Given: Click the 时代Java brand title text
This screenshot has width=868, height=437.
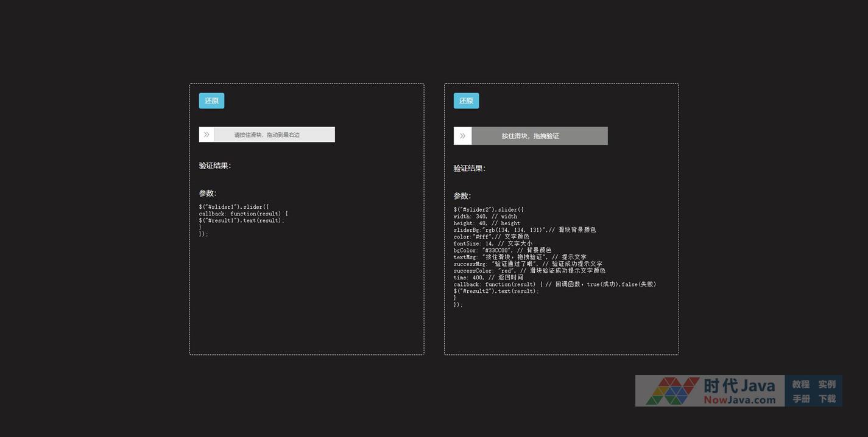Looking at the screenshot, I should pyautogui.click(x=739, y=385).
